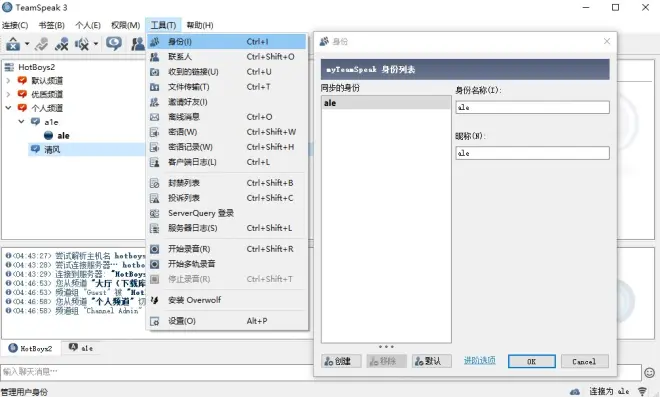Viewport: 660px width, 397px height.
Task: Click the 个人频道 channel icon
Action: coord(22,108)
